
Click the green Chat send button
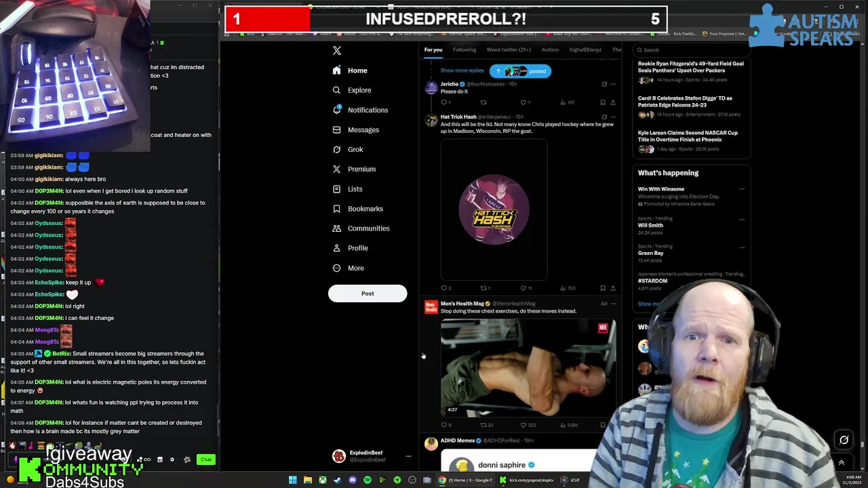(205, 460)
